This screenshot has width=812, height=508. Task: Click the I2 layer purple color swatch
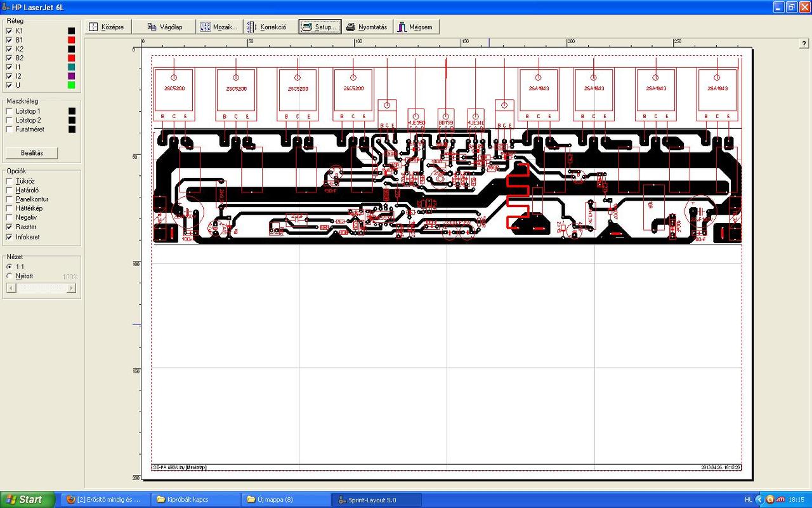pyautogui.click(x=72, y=76)
